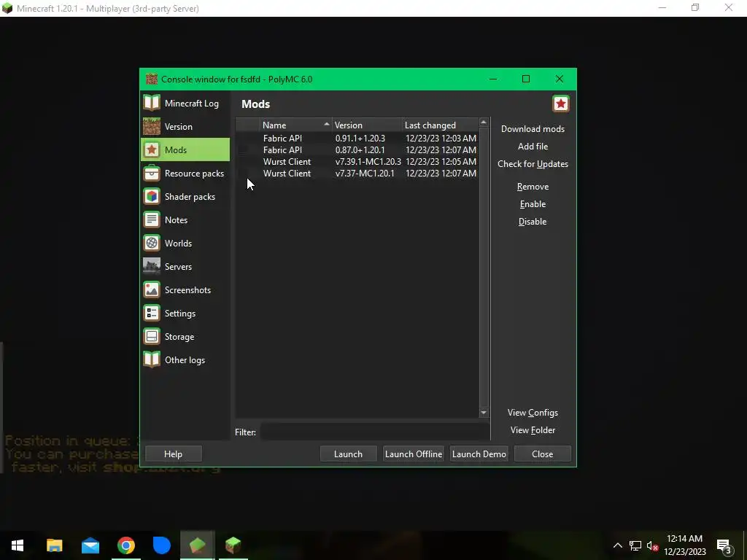Click the Enable button
The height and width of the screenshot is (560, 747).
[x=533, y=204]
